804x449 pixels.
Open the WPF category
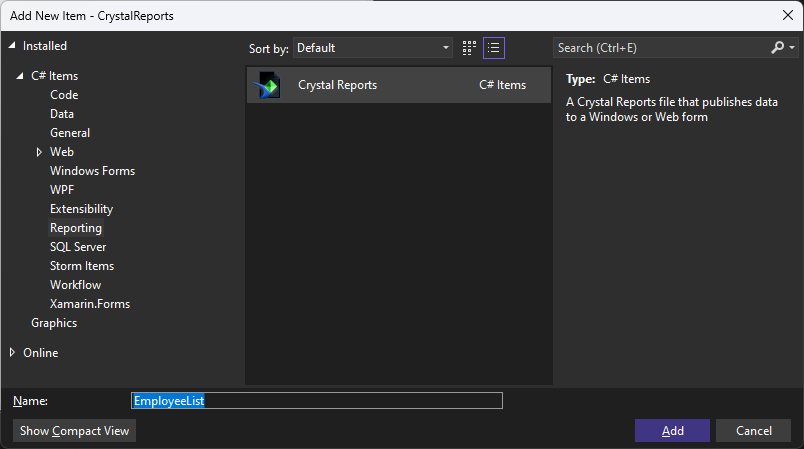point(62,190)
